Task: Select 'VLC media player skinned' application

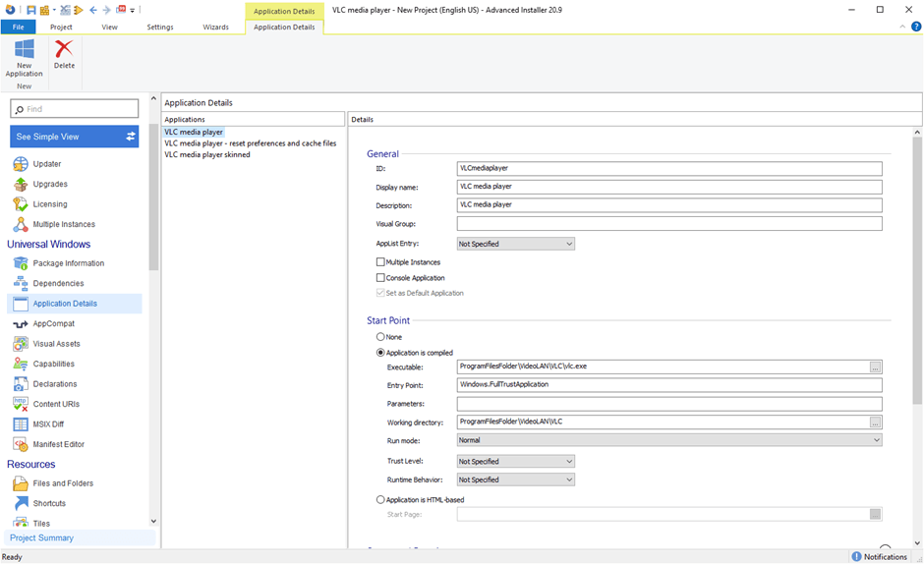Action: 207,154
